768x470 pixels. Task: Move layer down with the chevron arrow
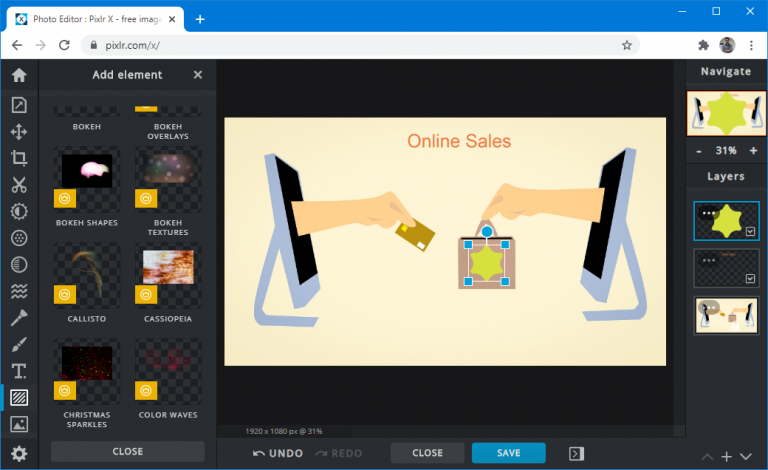click(x=747, y=456)
